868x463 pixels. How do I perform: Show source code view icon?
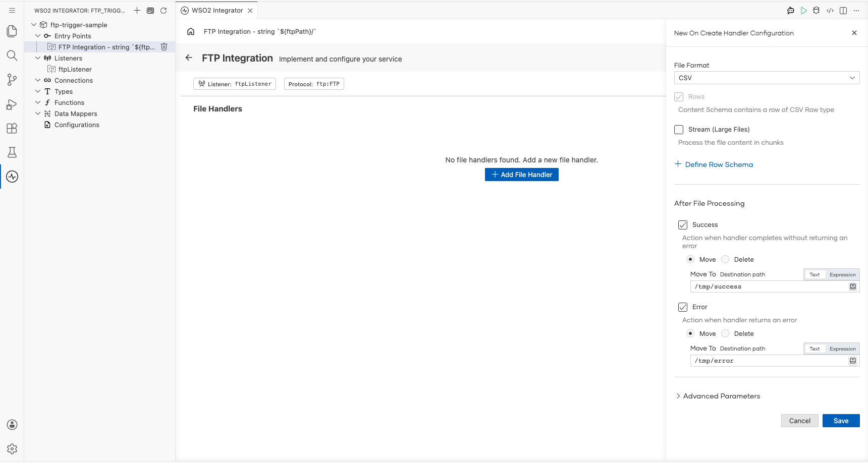(830, 10)
